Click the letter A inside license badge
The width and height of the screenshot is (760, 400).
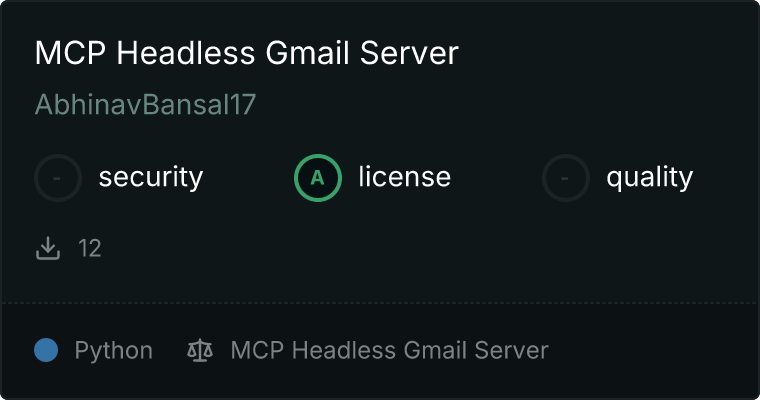(x=317, y=178)
